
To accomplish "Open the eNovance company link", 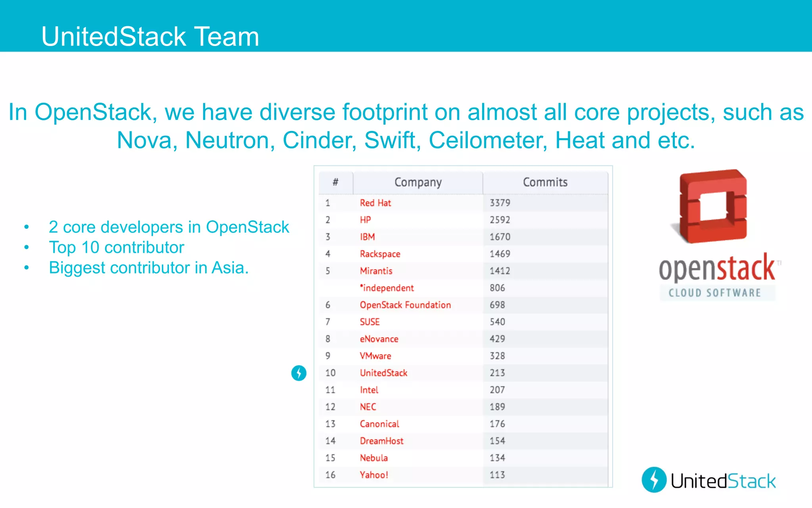I will pos(379,339).
